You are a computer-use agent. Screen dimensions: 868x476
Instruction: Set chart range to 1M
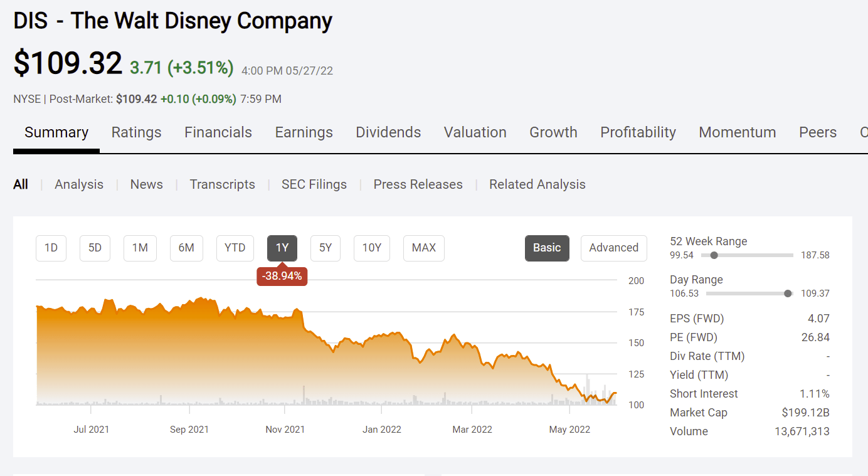click(x=140, y=248)
